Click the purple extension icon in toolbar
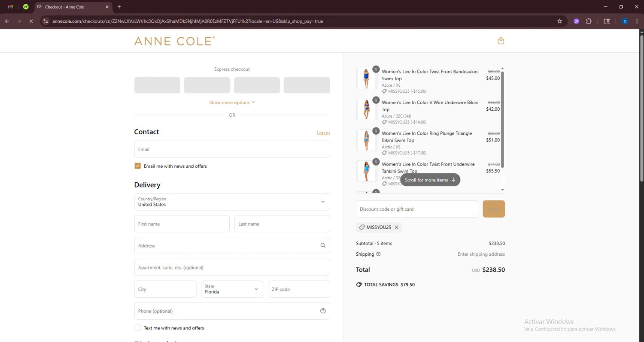The image size is (644, 342). click(x=577, y=21)
